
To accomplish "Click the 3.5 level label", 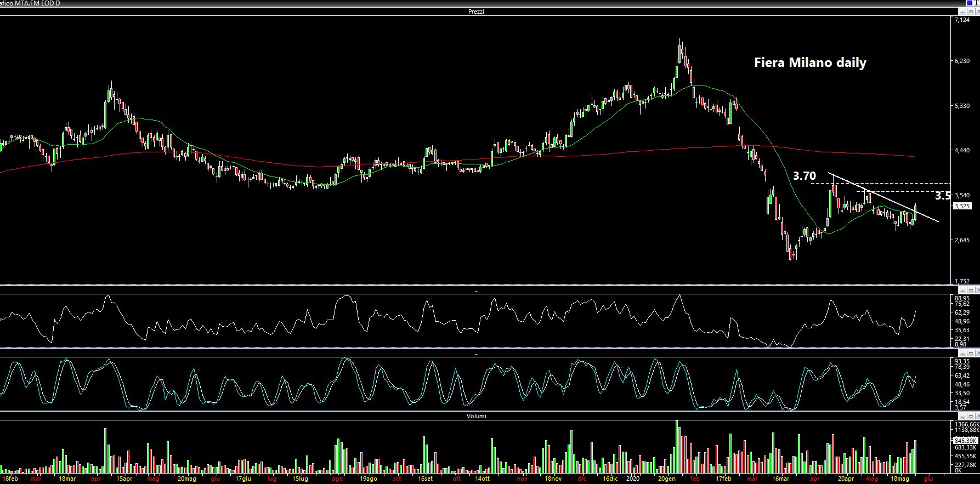I will pos(943,196).
